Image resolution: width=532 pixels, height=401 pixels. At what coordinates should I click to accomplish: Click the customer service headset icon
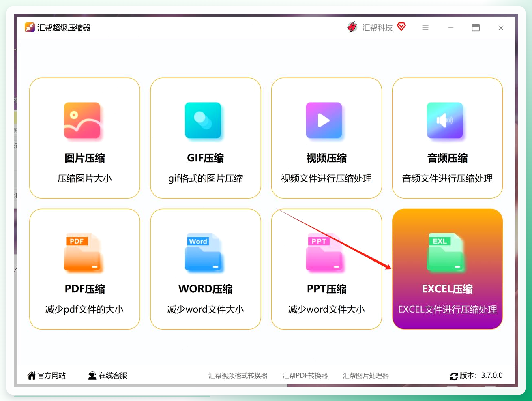click(92, 375)
